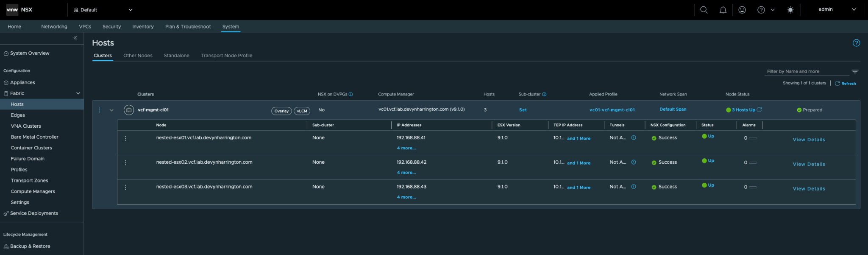868x255 pixels.
Task: Click the VMware NSX logo
Action: (x=19, y=10)
